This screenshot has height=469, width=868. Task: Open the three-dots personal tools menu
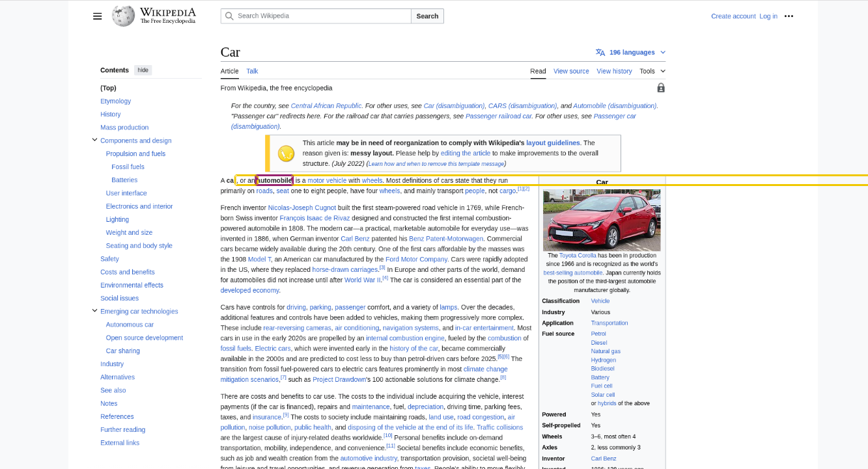[789, 16]
